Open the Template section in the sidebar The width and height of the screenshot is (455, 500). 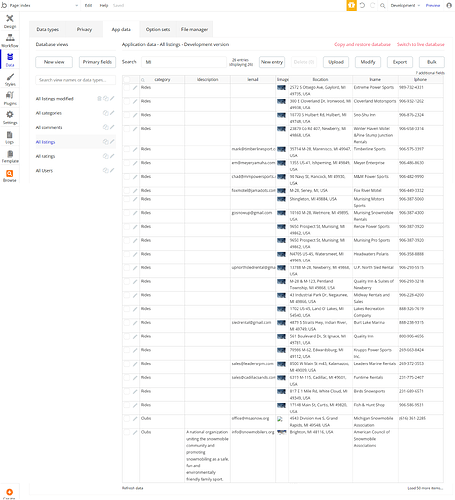10,156
